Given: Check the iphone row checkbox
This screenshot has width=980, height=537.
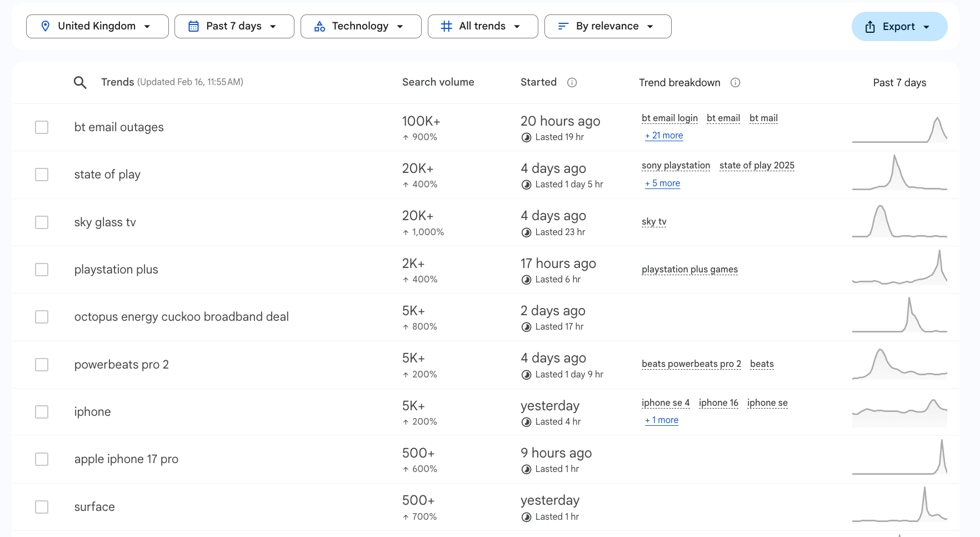Looking at the screenshot, I should pos(42,412).
